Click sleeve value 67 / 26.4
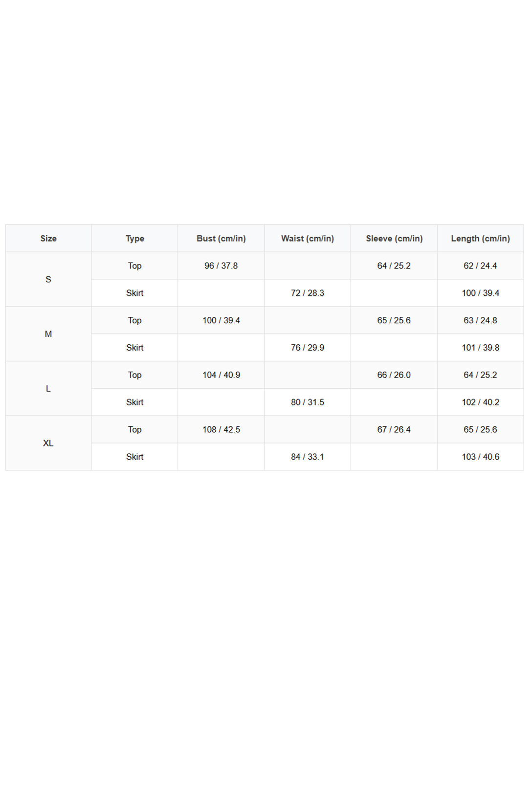Screen dimensions: 532x798 [394, 429]
